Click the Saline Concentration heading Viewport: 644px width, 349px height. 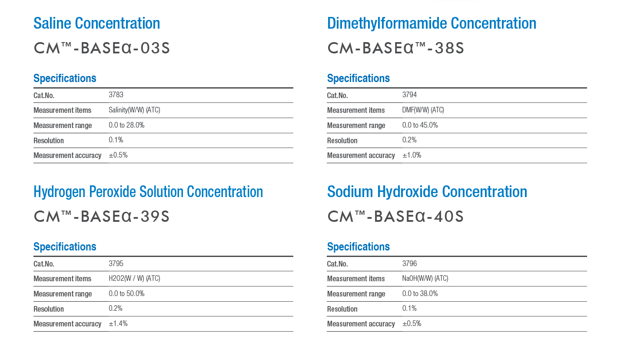click(x=96, y=23)
